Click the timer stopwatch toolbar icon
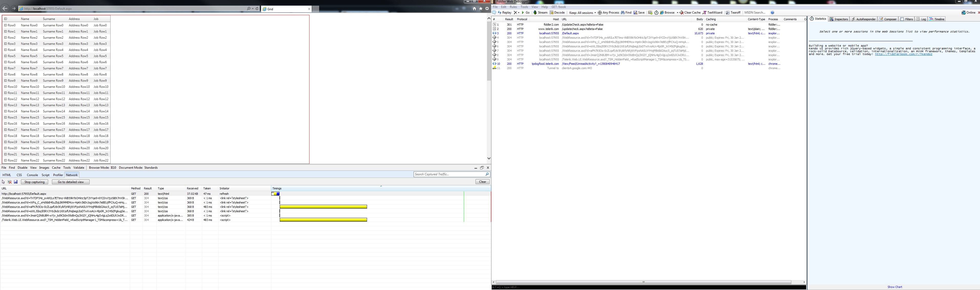The image size is (980, 290). click(656, 13)
